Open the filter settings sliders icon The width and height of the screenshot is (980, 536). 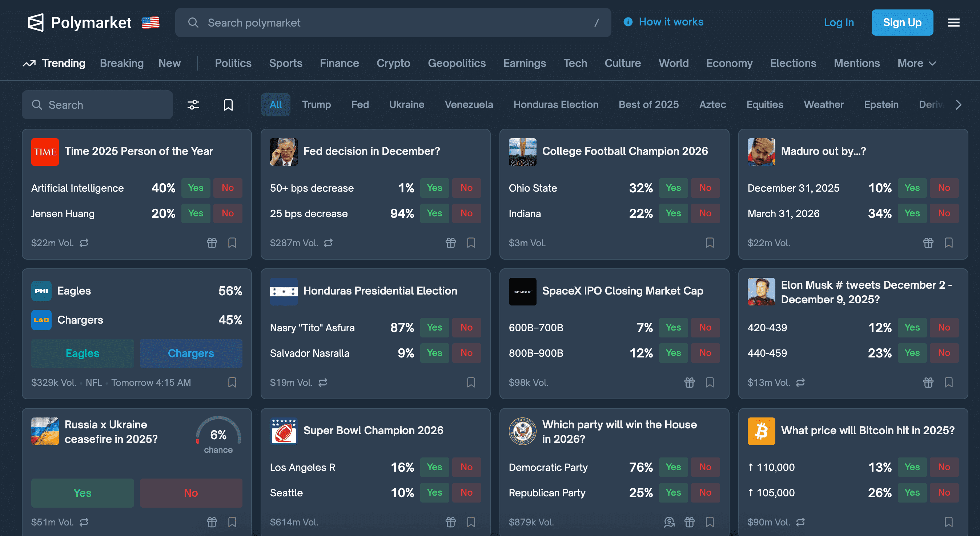(x=193, y=105)
